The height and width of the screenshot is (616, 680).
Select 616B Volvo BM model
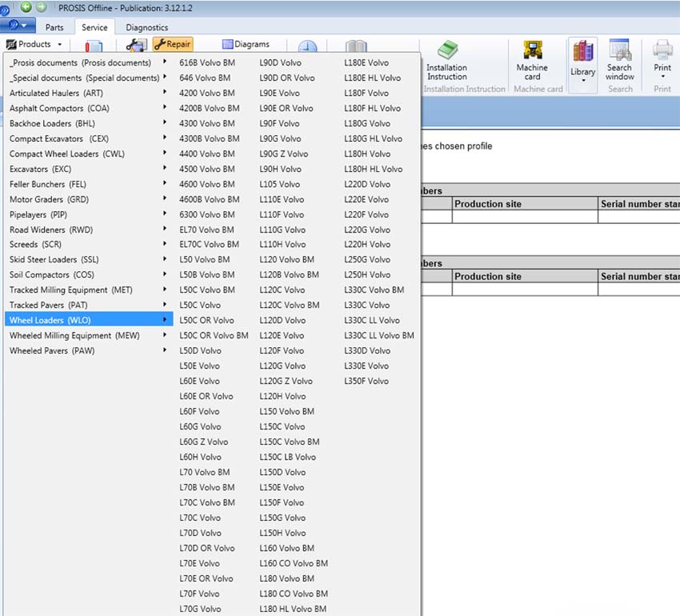tap(207, 62)
